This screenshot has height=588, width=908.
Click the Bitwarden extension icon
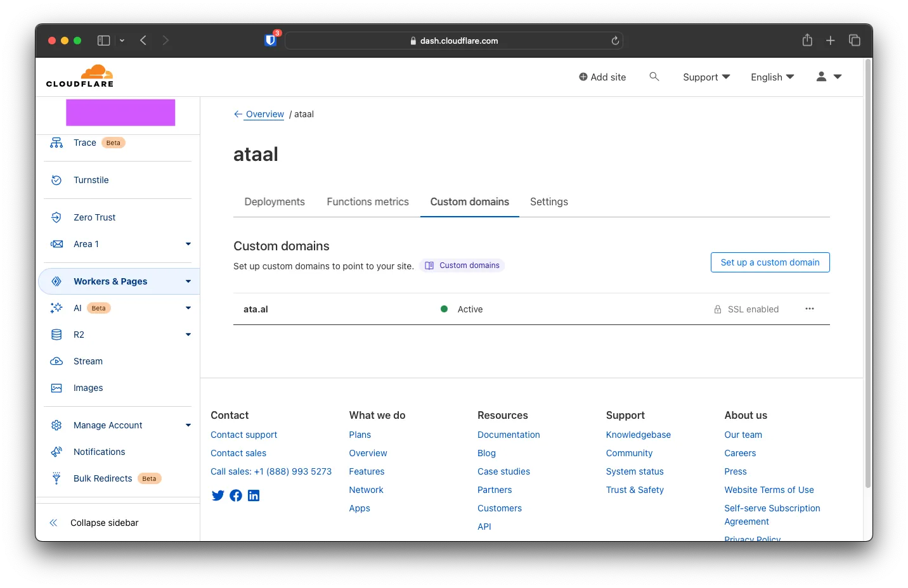[271, 41]
